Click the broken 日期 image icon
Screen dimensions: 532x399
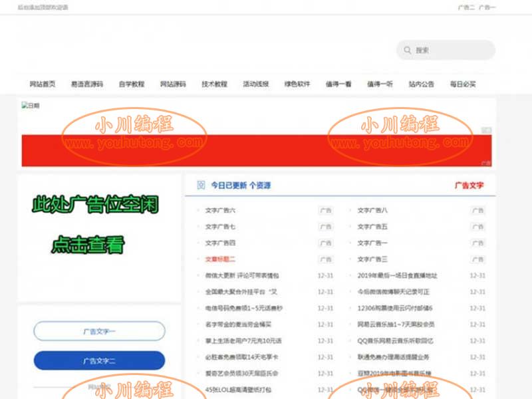point(31,106)
